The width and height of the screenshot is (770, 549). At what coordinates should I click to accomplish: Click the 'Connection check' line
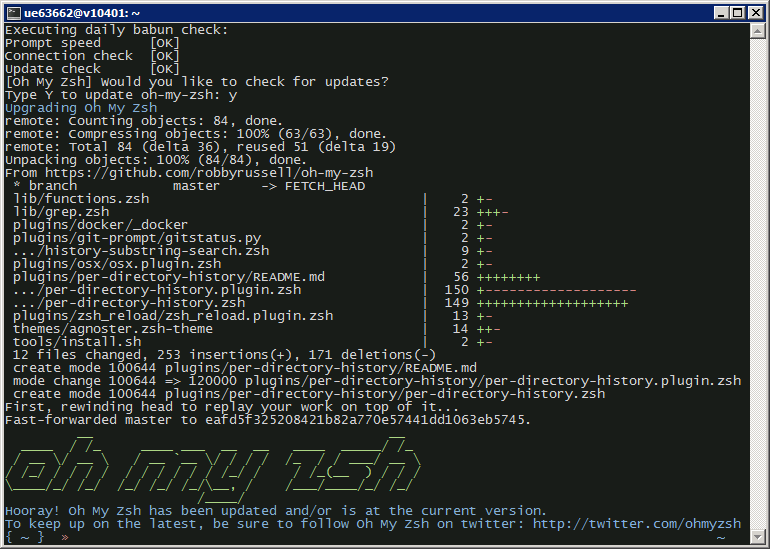coord(92,56)
